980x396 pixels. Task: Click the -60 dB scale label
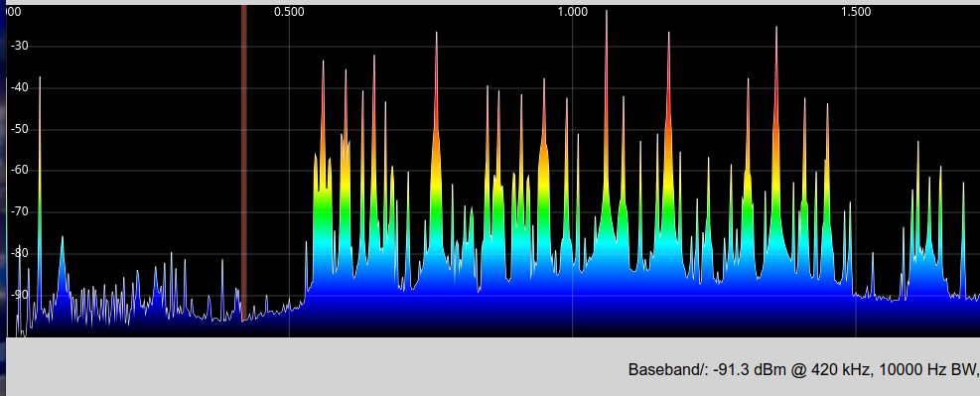19,171
